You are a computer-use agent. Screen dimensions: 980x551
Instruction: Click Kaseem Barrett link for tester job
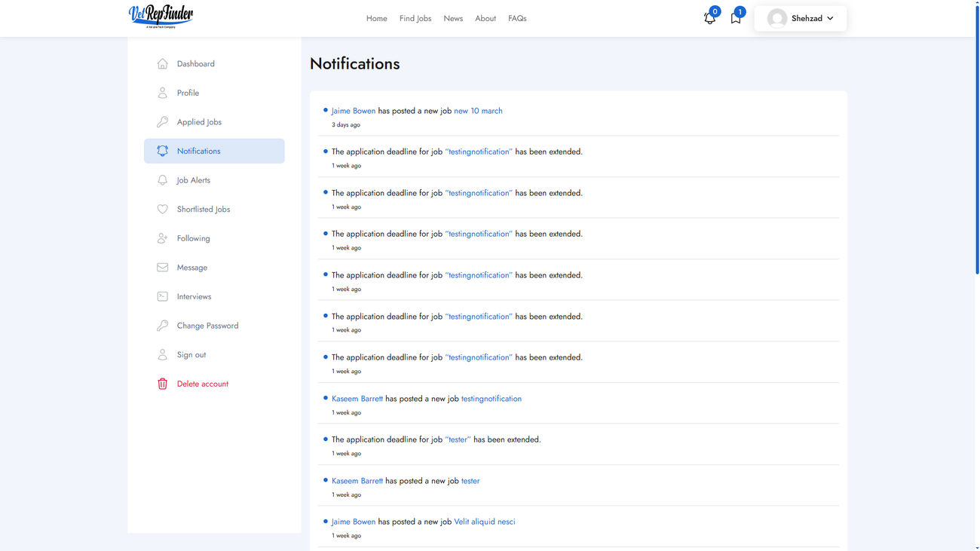tap(357, 481)
